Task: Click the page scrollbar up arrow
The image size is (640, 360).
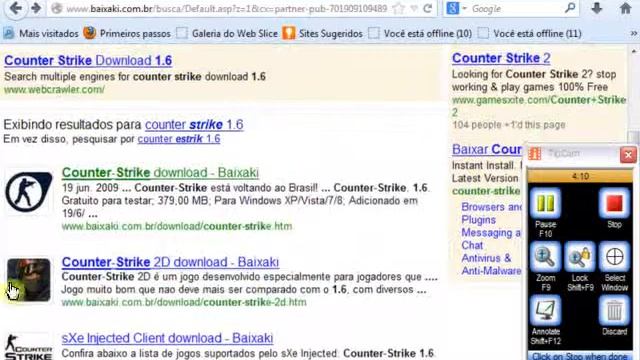Action: (x=634, y=52)
